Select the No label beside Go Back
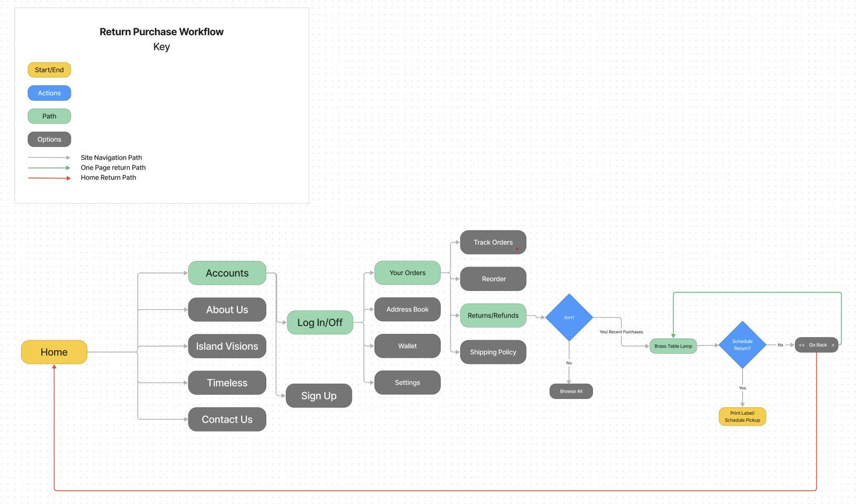 (780, 345)
